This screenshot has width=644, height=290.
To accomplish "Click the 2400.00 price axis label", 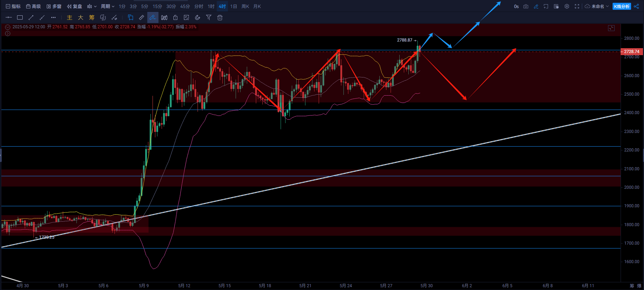I will click(632, 113).
